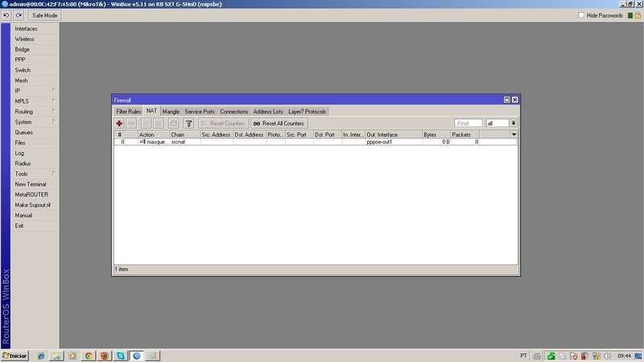Open the Wireless menu item
The height and width of the screenshot is (362, 644).
click(35, 39)
